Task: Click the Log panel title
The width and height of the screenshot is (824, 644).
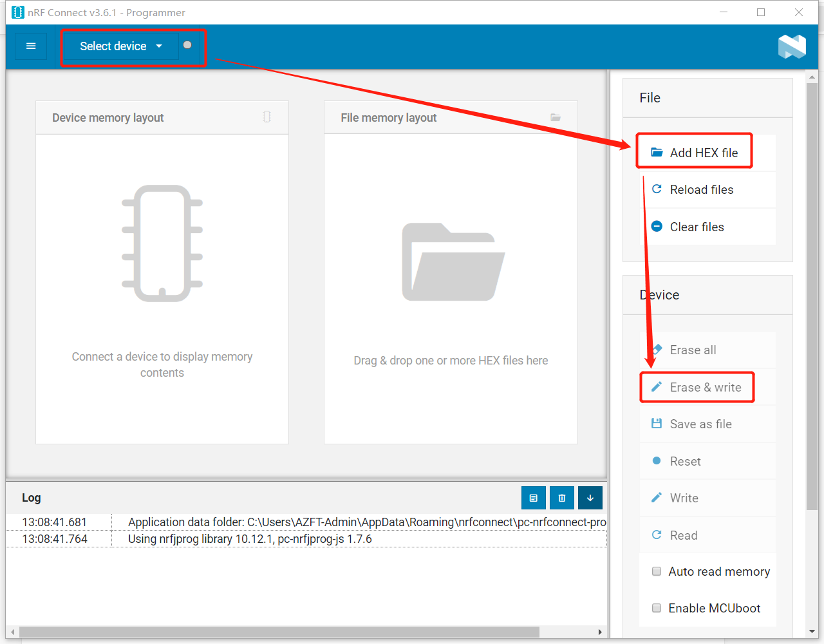Action: 32,498
